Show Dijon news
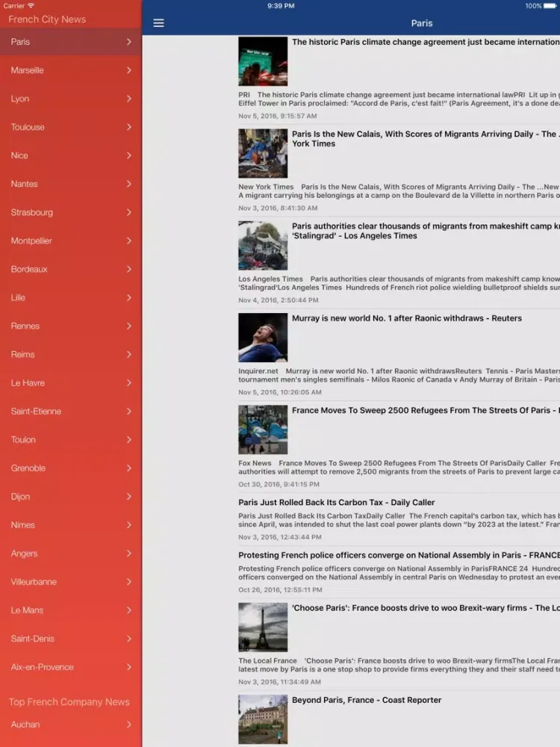The width and height of the screenshot is (560, 747). [x=71, y=497]
